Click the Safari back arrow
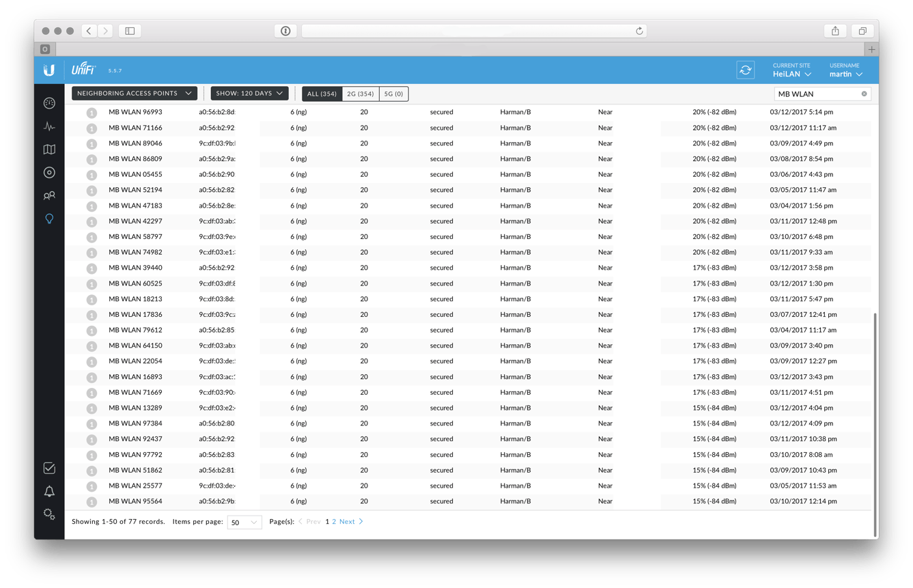The width and height of the screenshot is (913, 588). (89, 31)
